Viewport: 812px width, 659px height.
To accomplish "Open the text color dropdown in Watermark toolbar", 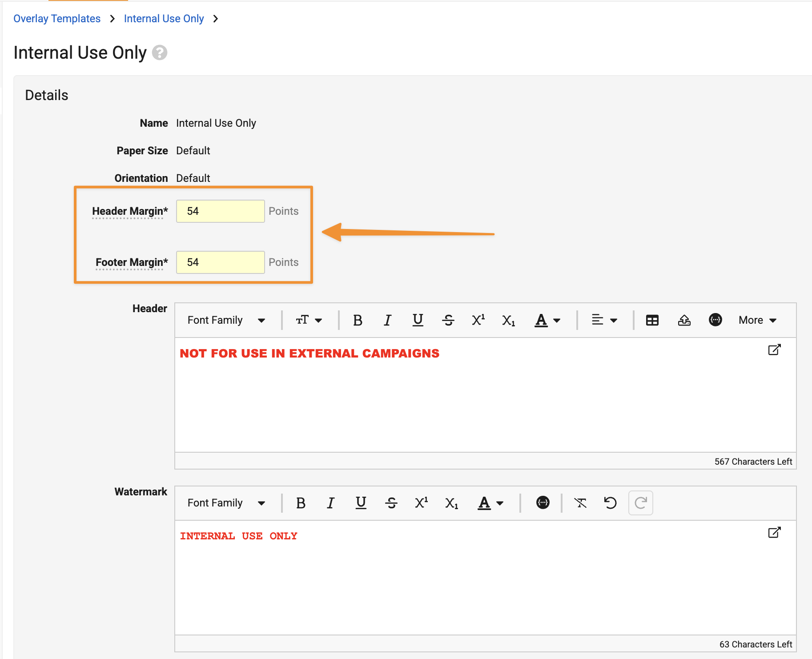I will (490, 503).
